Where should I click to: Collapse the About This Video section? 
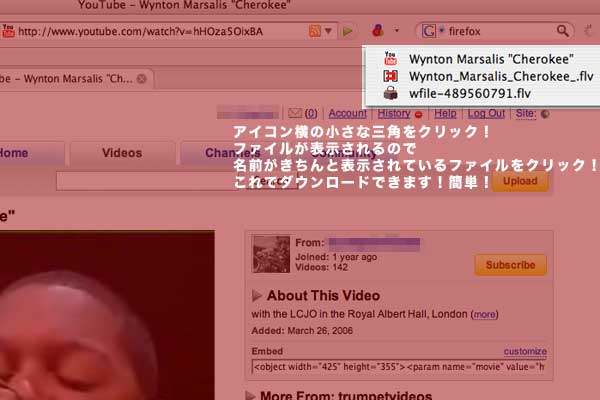tap(258, 295)
